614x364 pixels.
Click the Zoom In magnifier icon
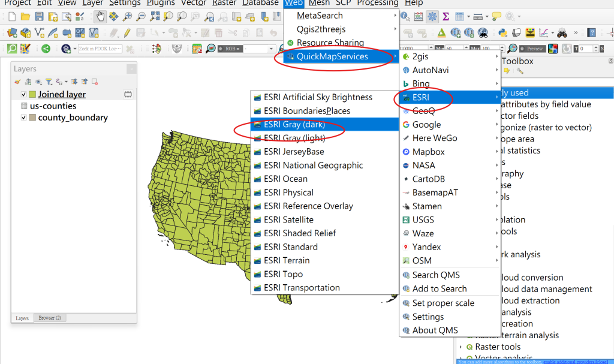pos(127,16)
